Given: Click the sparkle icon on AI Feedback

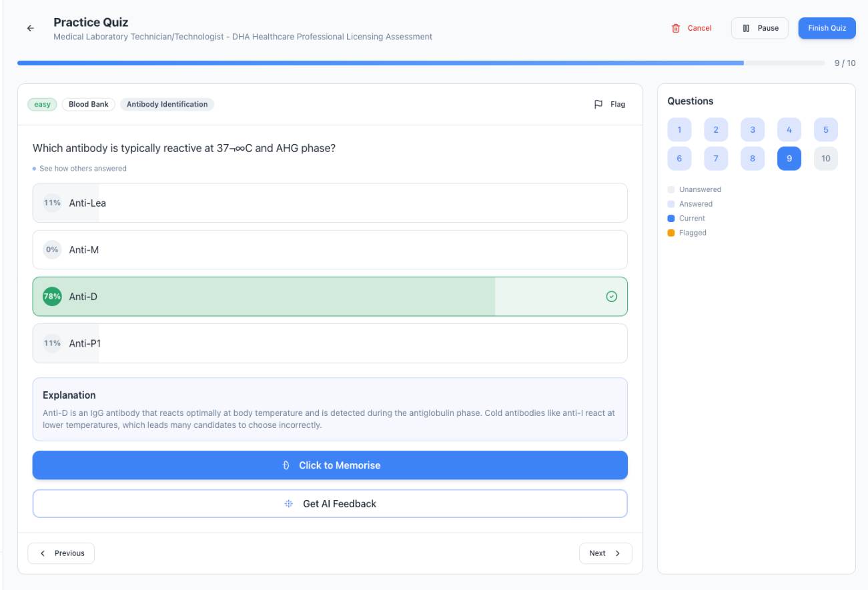Looking at the screenshot, I should tap(289, 504).
